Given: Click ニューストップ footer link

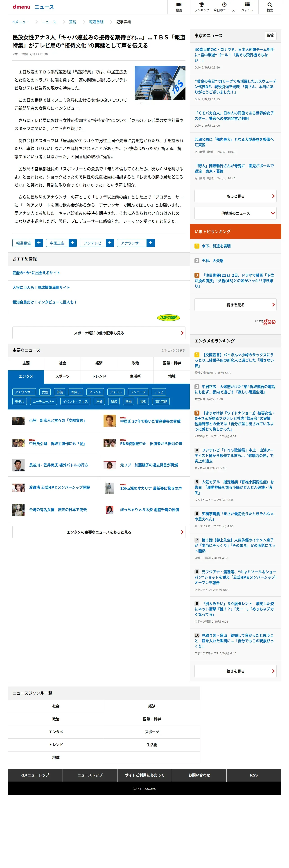Looking at the screenshot, I should click(90, 775).
